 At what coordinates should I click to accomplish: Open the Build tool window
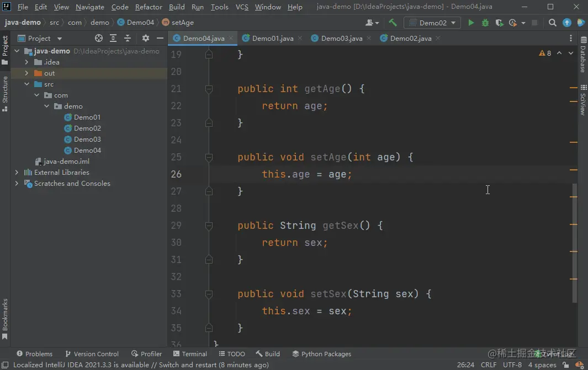pos(268,354)
